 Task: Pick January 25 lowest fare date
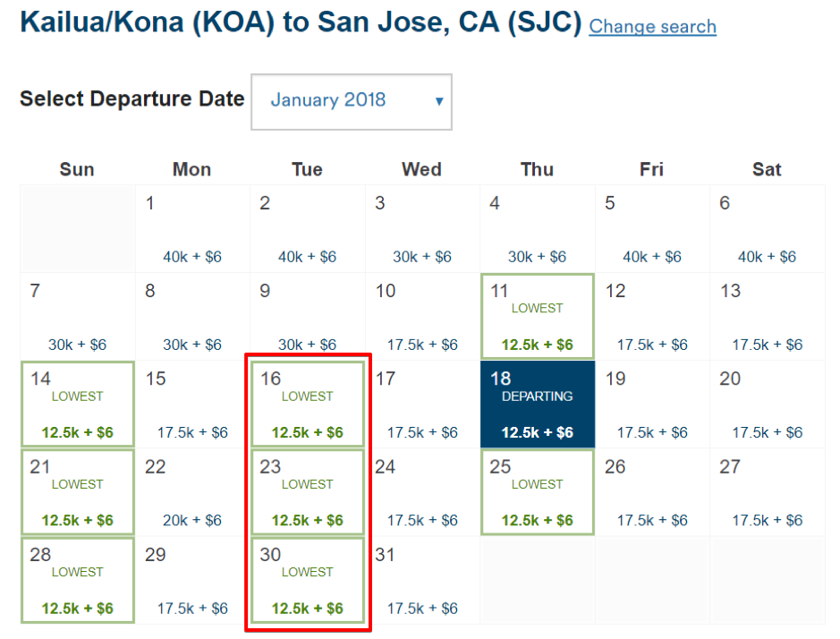click(537, 492)
